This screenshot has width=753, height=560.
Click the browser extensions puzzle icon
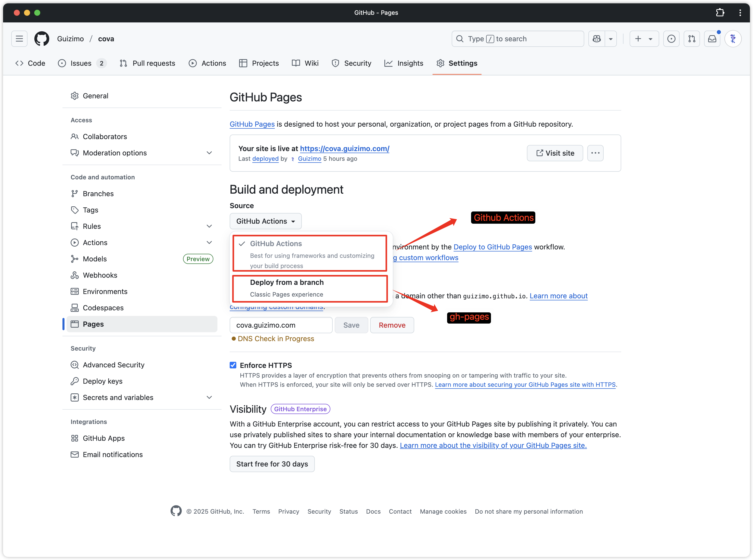point(720,12)
